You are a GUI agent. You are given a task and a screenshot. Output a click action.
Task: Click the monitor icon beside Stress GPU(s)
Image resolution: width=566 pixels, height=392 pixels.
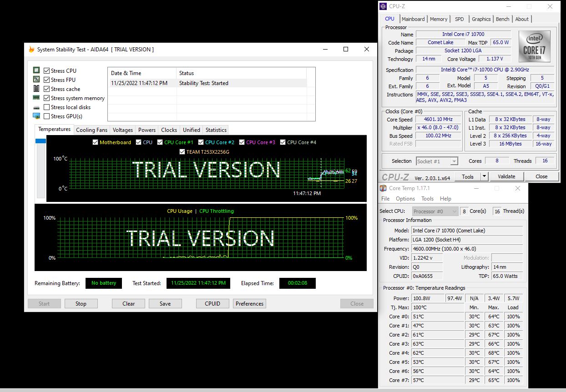pos(36,116)
